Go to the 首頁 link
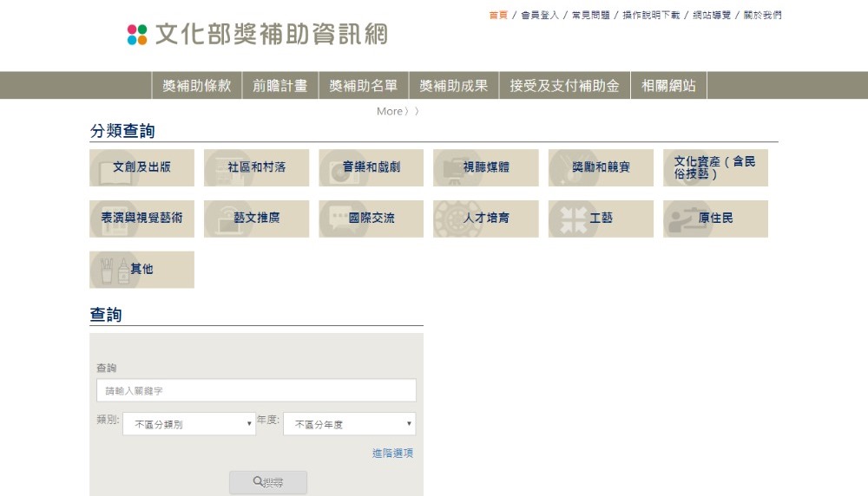Viewport: 868px width, 496px height. pyautogui.click(x=498, y=16)
